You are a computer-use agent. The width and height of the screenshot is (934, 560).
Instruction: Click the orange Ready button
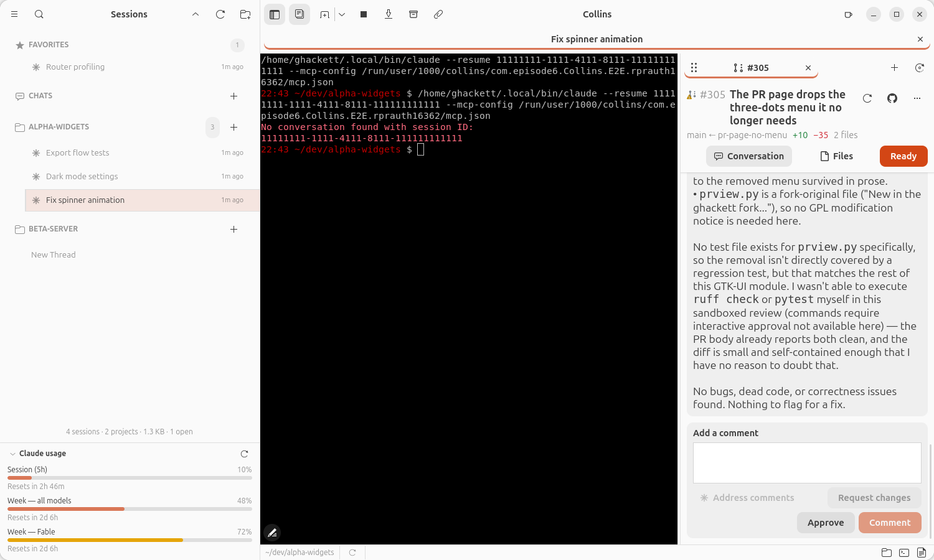point(903,156)
